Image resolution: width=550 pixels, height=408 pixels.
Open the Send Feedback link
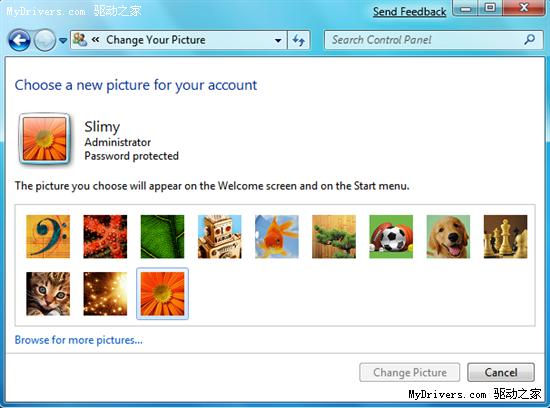(x=409, y=12)
